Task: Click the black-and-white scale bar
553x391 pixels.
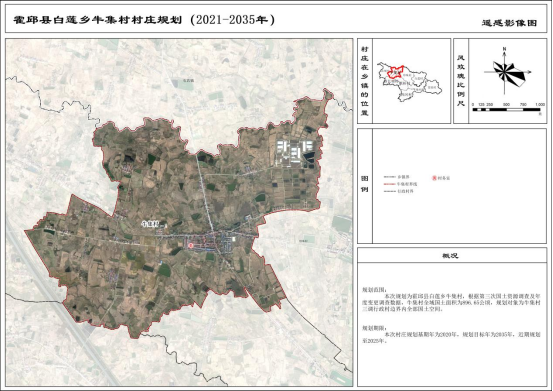Action: [x=506, y=110]
